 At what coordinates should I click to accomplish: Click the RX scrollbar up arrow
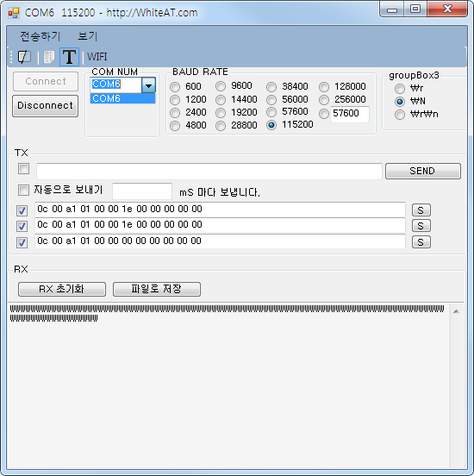(456, 311)
